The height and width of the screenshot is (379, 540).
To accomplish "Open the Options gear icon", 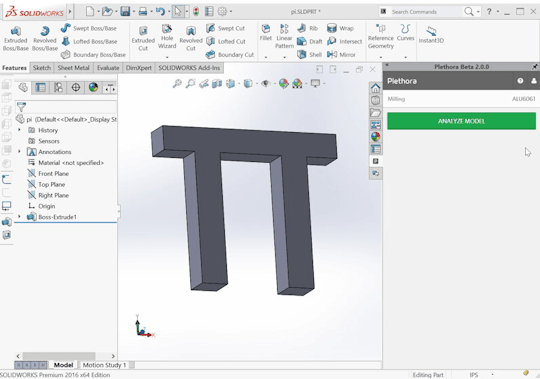I will (x=222, y=11).
